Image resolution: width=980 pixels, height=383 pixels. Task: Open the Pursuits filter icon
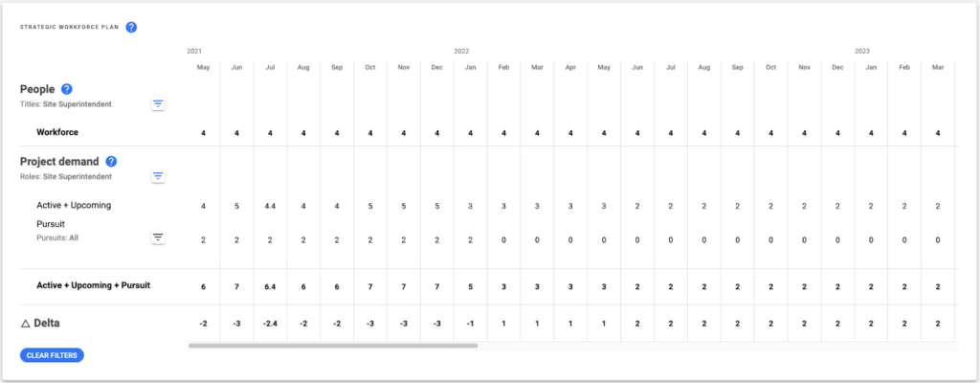coord(158,237)
